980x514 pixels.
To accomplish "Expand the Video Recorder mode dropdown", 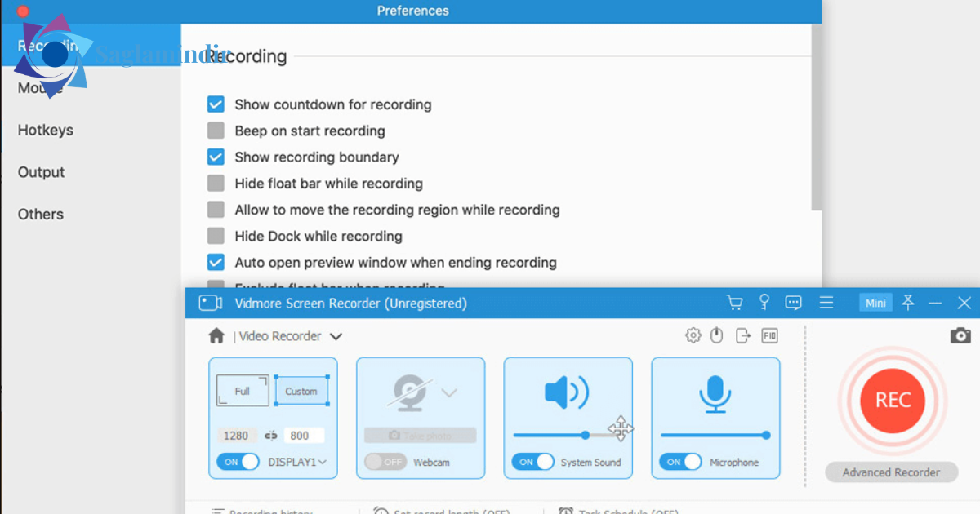I will coord(336,336).
